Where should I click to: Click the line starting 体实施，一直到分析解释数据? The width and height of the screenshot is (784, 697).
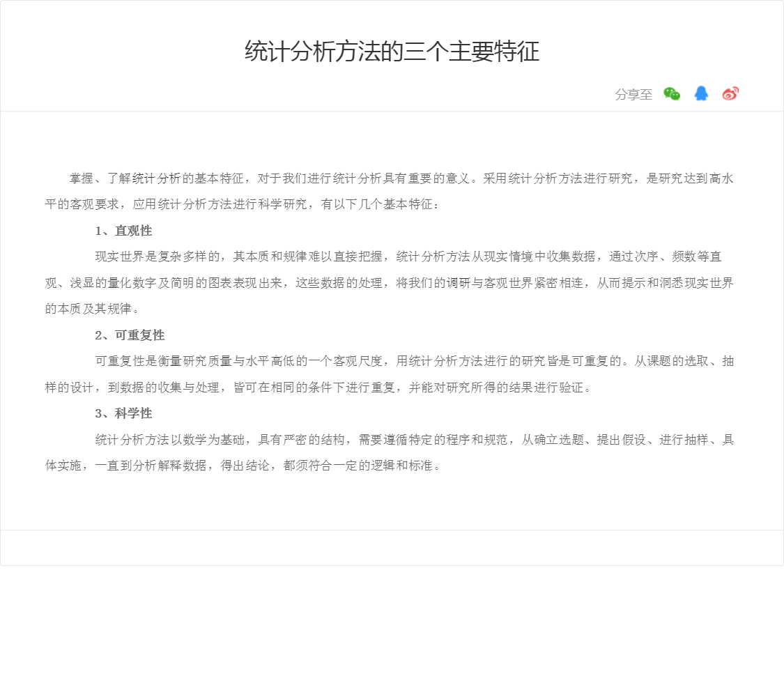pyautogui.click(x=243, y=466)
